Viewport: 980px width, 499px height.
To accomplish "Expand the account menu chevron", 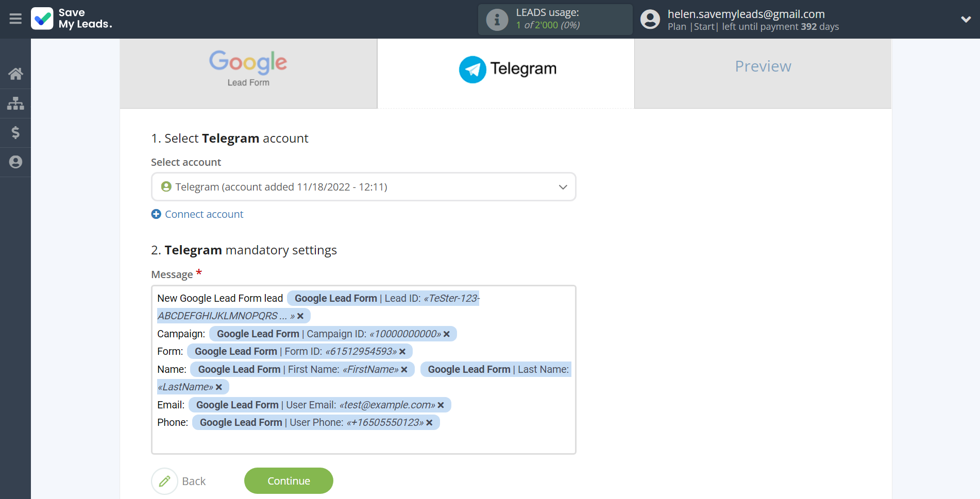I will (966, 19).
